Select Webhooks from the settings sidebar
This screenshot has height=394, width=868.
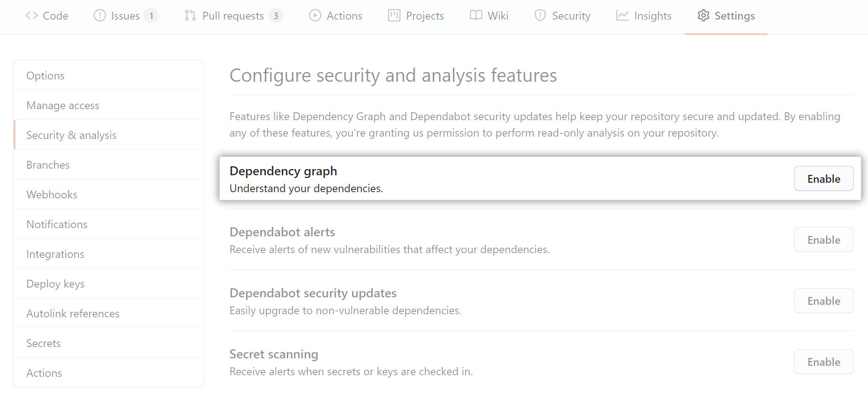[x=52, y=194]
